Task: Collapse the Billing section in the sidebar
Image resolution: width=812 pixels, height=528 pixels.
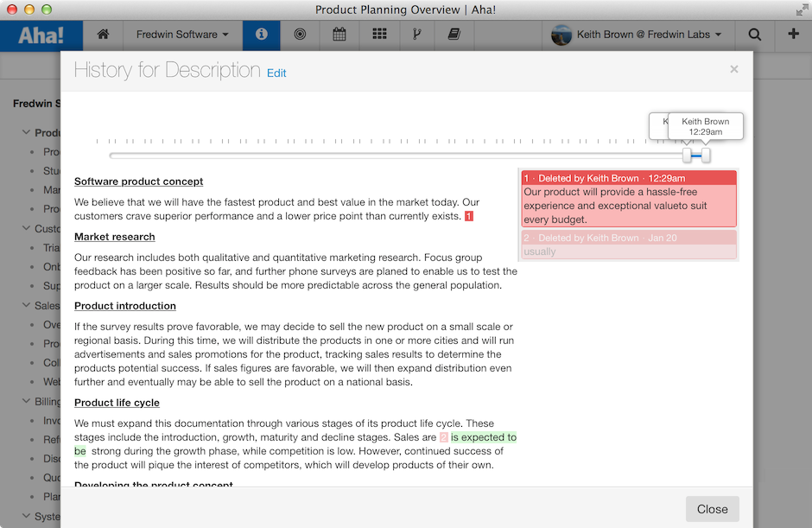Action: point(26,401)
